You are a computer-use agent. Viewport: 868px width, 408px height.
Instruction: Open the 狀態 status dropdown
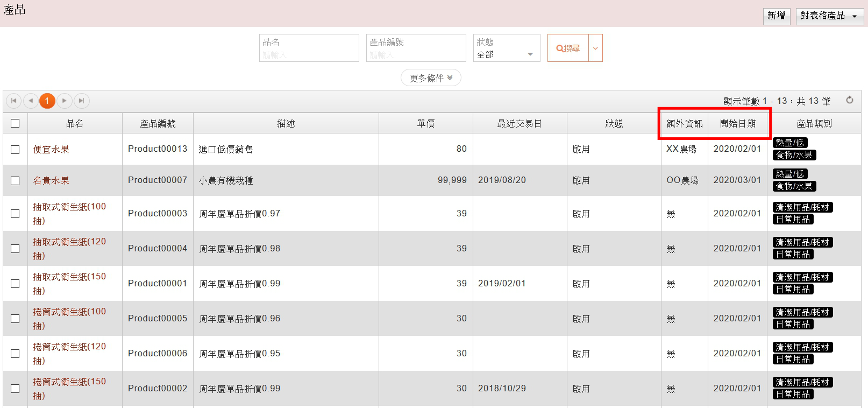tap(506, 54)
